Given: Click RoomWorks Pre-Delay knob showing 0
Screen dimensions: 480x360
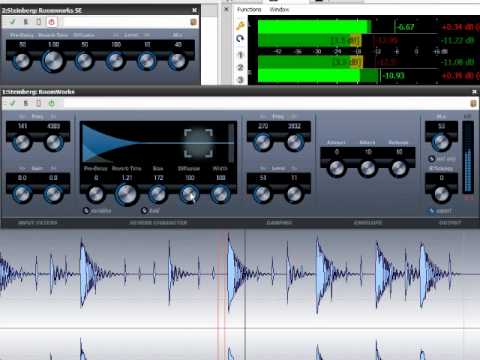Looking at the screenshot, I should pyautogui.click(x=96, y=194).
